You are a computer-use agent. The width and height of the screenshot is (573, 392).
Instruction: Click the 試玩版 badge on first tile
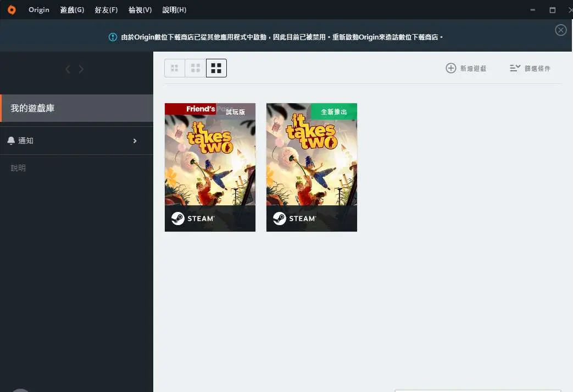coord(235,112)
